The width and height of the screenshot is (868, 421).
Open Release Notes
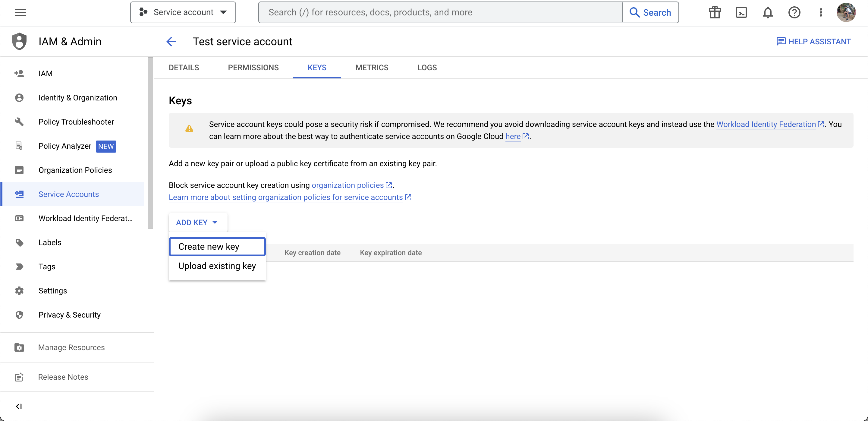[77, 377]
